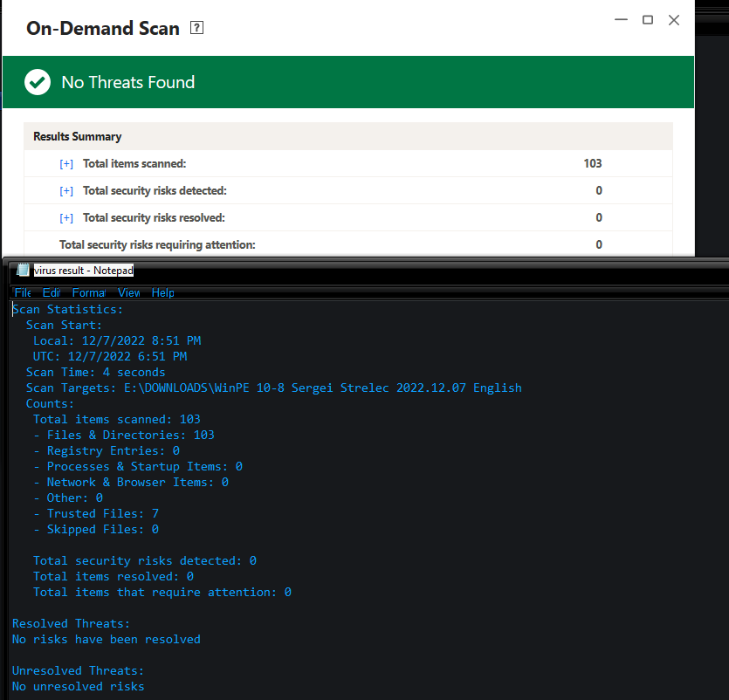Click 'Total security risks detected: 0' in Notepad
729x700 pixels.
point(145,560)
